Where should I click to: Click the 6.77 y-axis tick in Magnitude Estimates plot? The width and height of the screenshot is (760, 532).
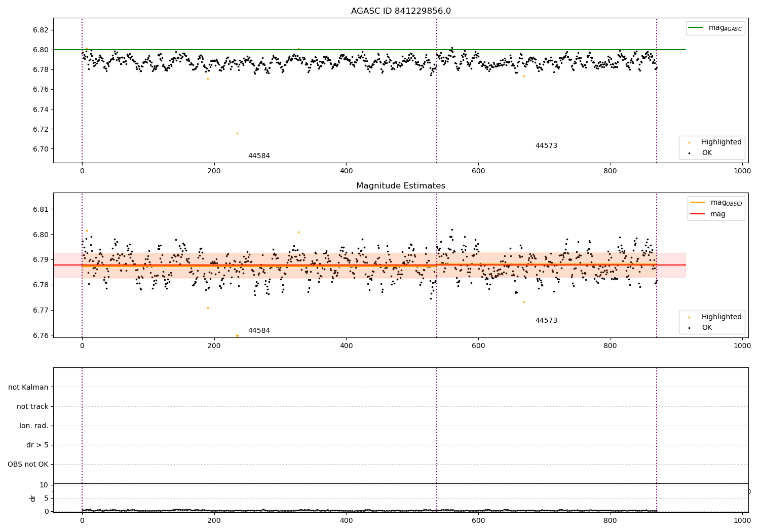(40, 311)
